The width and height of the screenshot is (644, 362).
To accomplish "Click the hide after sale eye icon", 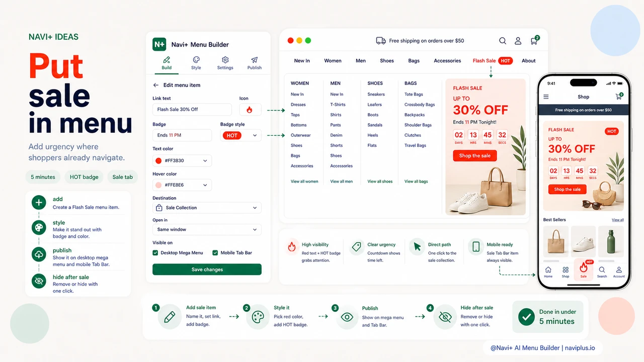I will pyautogui.click(x=39, y=281).
